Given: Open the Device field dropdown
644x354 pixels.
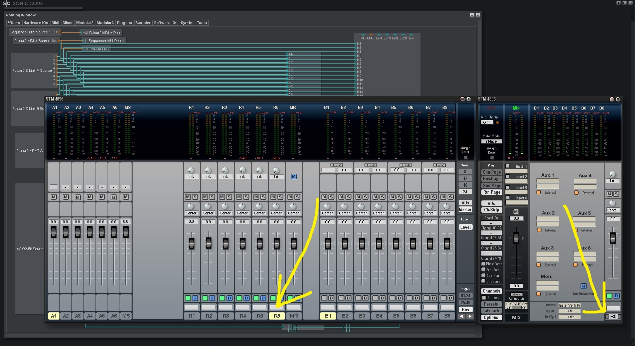Looking at the screenshot, I should pyautogui.click(x=570, y=305).
